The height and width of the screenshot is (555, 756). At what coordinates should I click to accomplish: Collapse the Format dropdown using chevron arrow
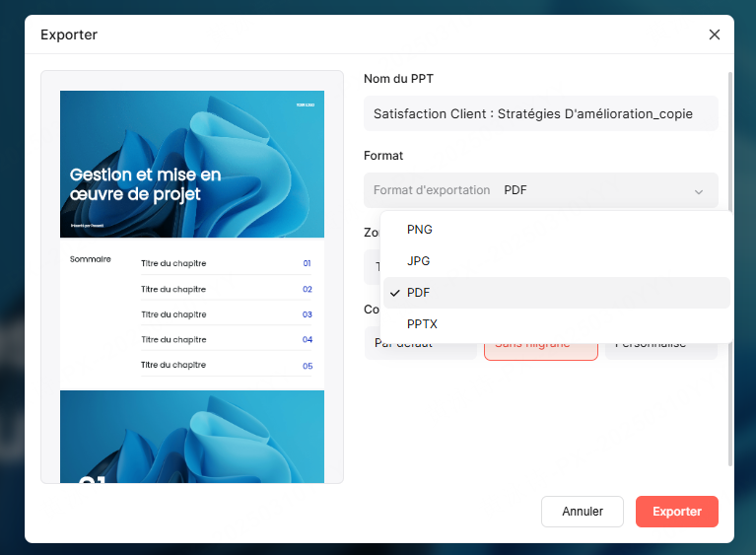pyautogui.click(x=698, y=191)
